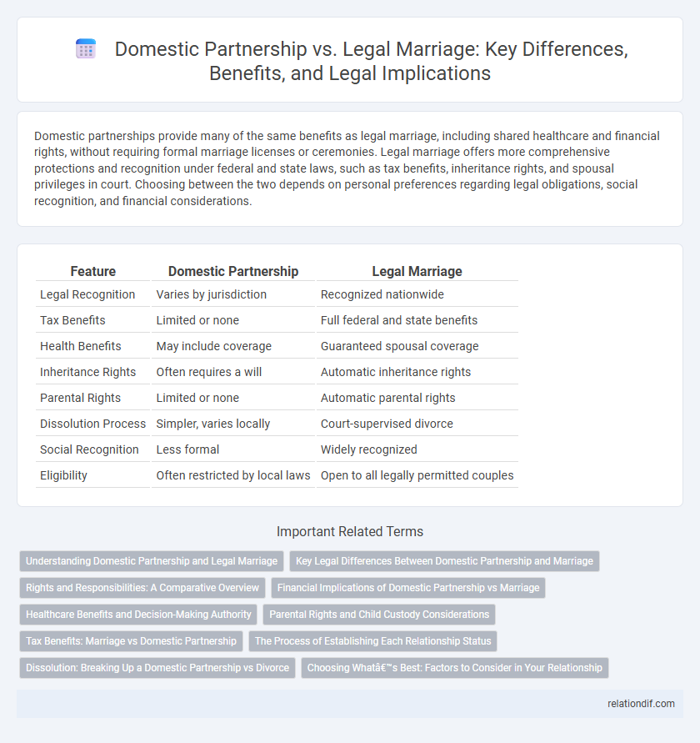
Task: Click the 'Often requires a will' cell
Action: point(209,372)
